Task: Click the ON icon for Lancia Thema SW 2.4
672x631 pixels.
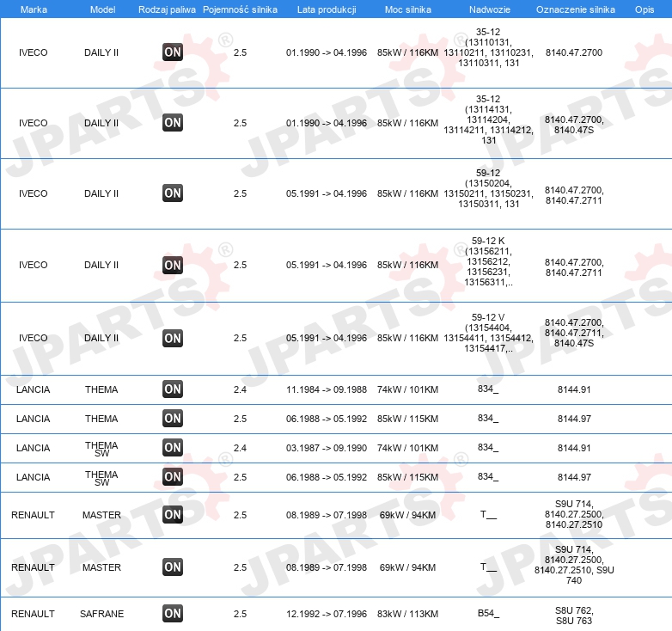Action: tap(173, 448)
